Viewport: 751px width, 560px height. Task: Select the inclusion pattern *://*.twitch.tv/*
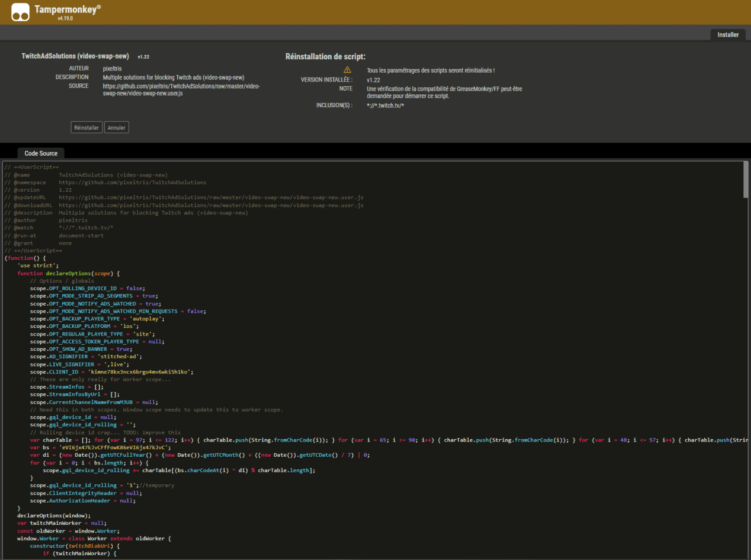pos(385,106)
